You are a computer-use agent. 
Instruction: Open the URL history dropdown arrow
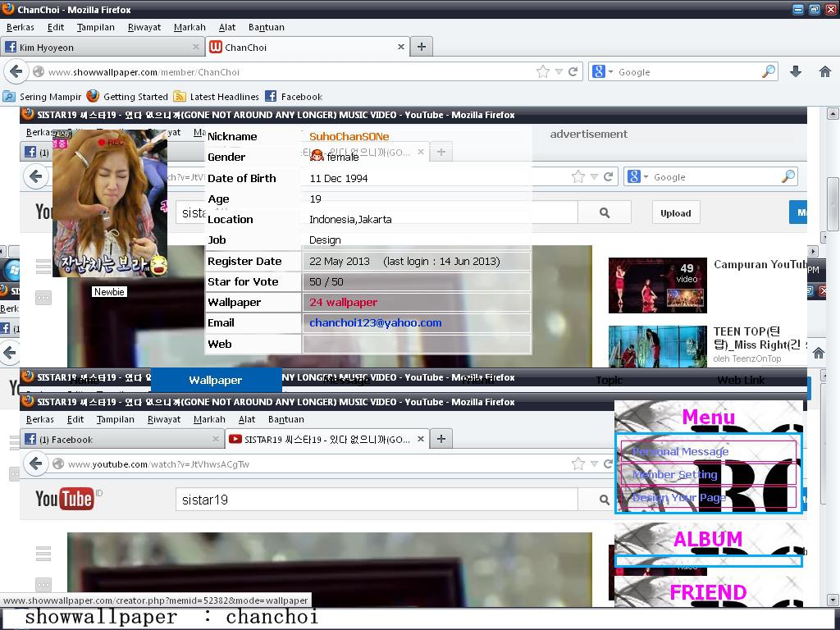coord(559,72)
